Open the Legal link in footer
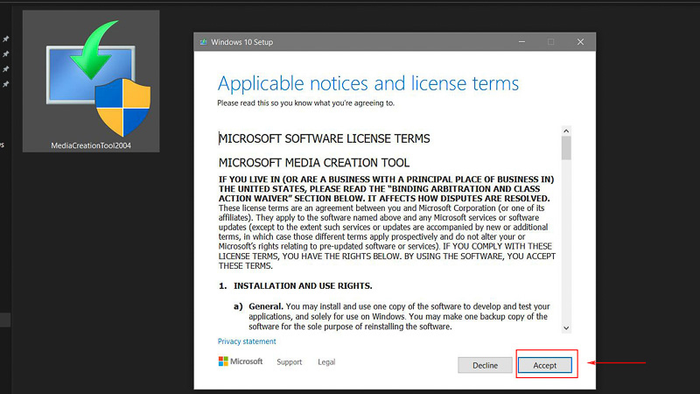The image size is (700, 394). pos(326,362)
